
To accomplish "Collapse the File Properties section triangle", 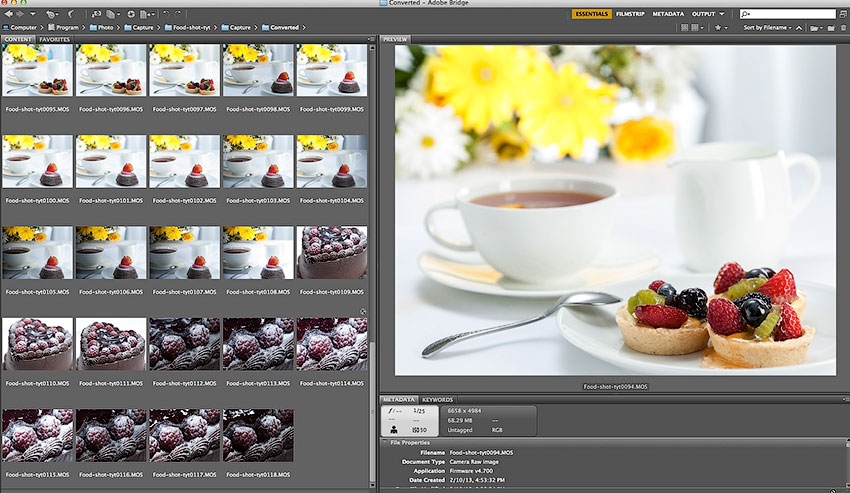I will coord(385,443).
